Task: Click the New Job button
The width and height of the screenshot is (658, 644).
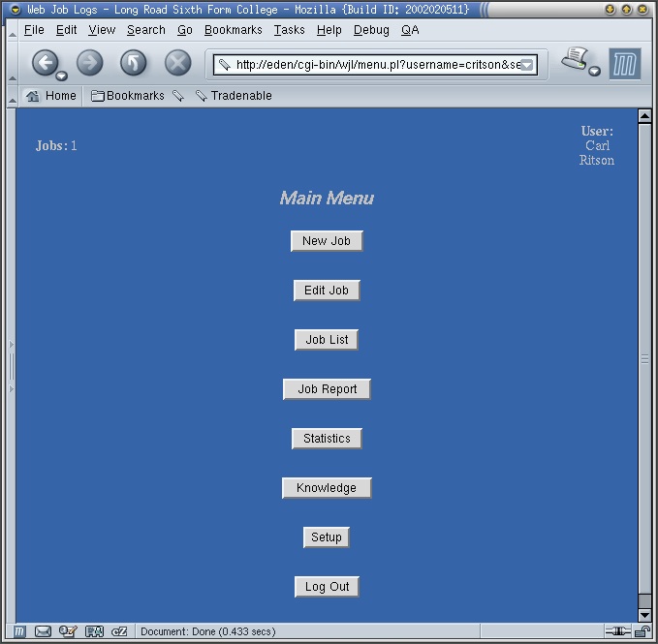Action: (327, 241)
